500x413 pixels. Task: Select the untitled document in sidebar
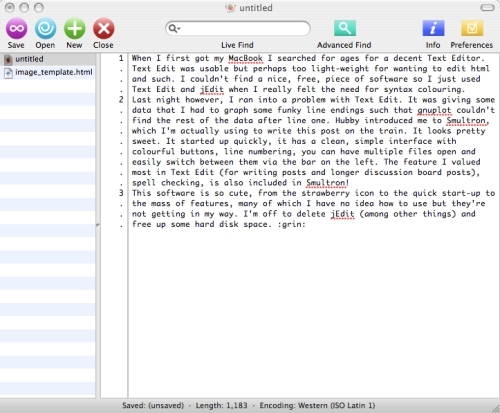(48, 59)
